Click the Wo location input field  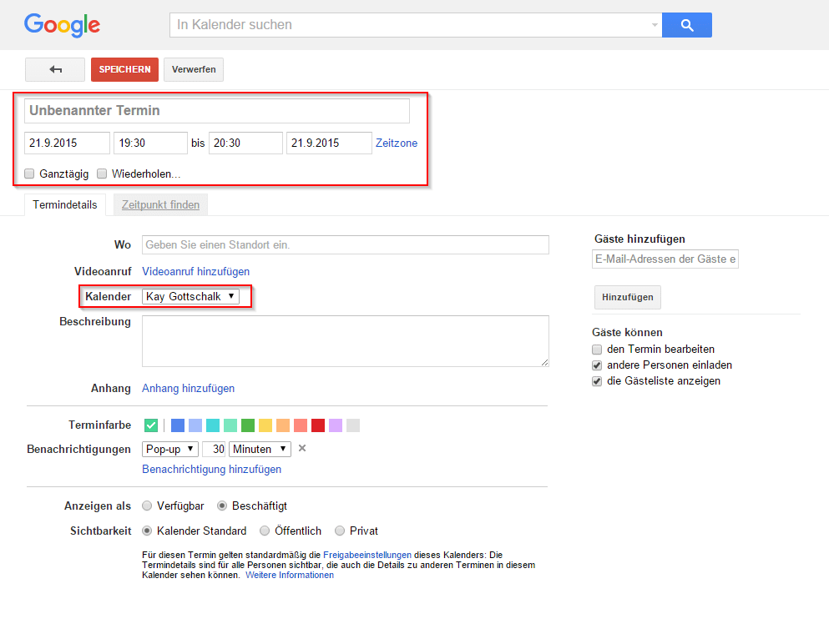tap(346, 244)
